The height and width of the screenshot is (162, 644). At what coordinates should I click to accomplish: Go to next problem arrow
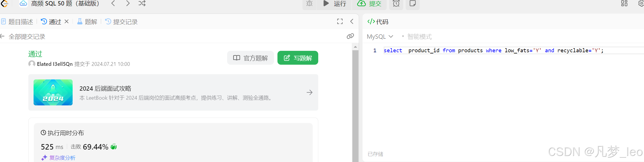point(128,3)
